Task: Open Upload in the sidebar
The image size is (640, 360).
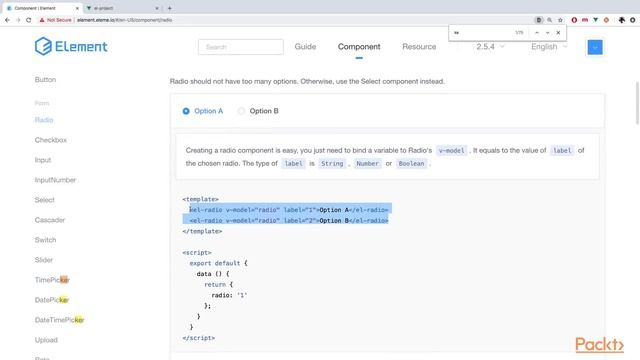Action: [46, 340]
